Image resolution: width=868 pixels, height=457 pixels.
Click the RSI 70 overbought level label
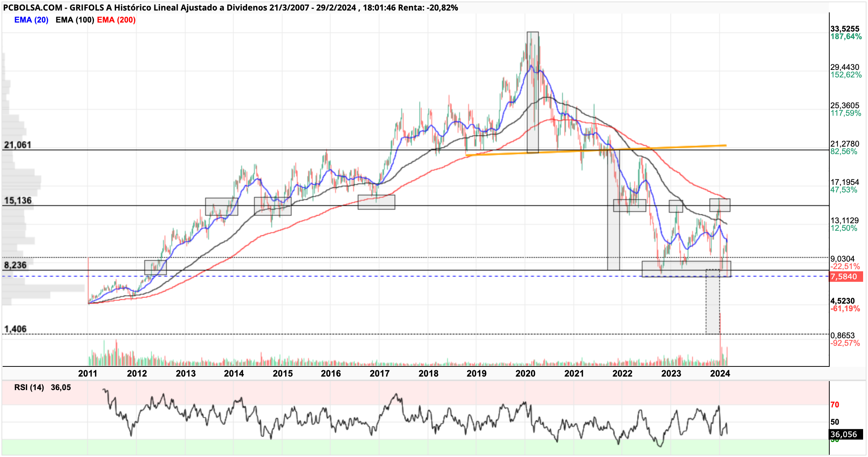click(x=835, y=405)
